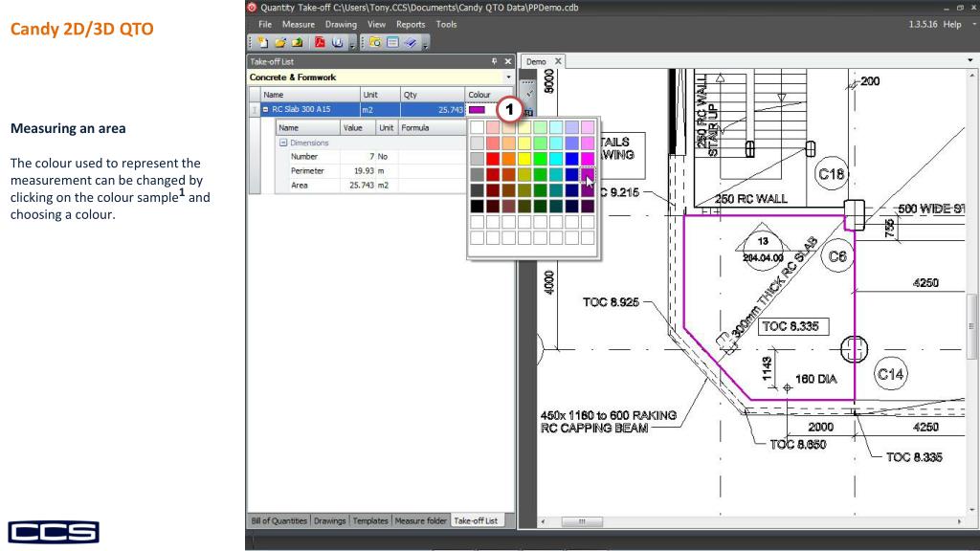Click the Formula column header

click(x=432, y=127)
